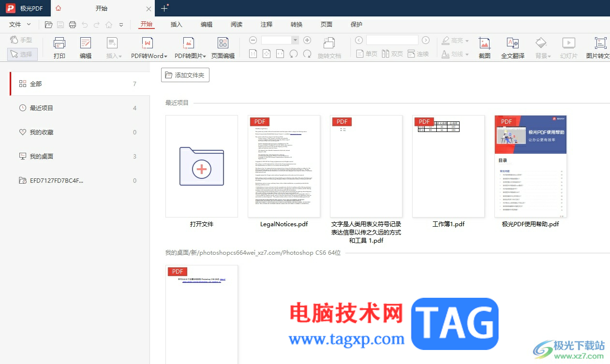Click the actual size 1:1 icon
This screenshot has height=364, width=610.
click(253, 54)
